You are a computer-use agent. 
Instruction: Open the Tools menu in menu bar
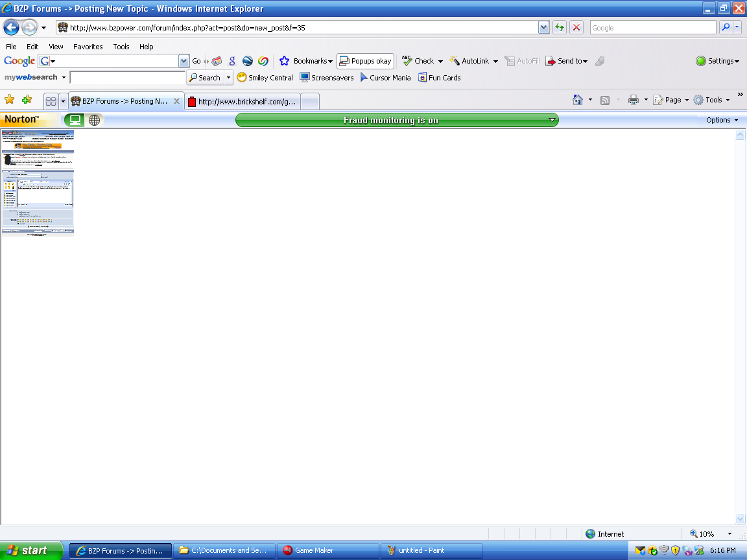[x=121, y=47]
